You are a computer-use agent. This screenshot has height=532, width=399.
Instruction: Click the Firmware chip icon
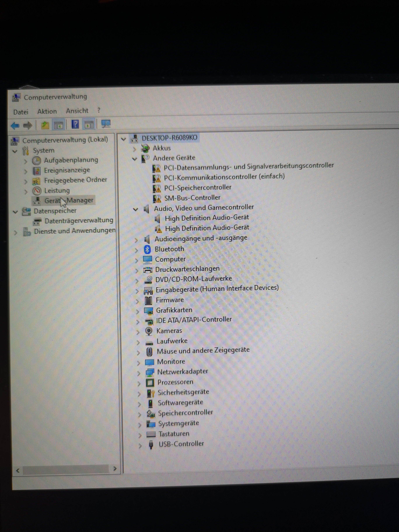point(148,300)
